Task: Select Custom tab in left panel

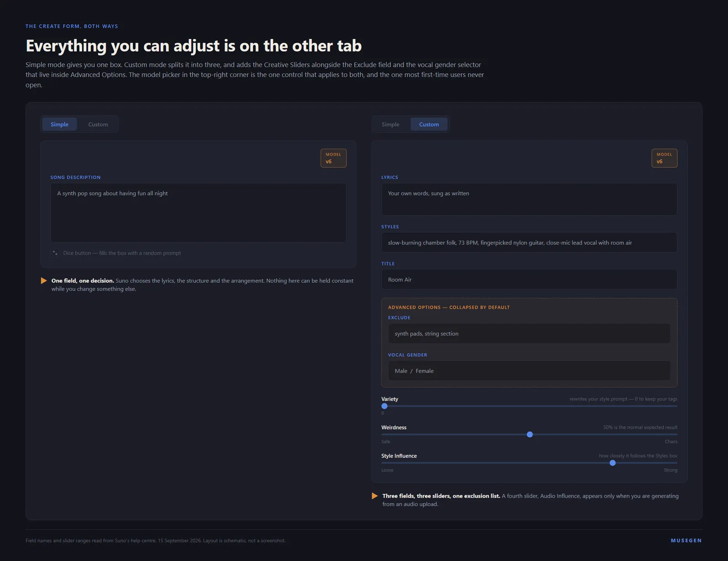Action: (x=98, y=124)
